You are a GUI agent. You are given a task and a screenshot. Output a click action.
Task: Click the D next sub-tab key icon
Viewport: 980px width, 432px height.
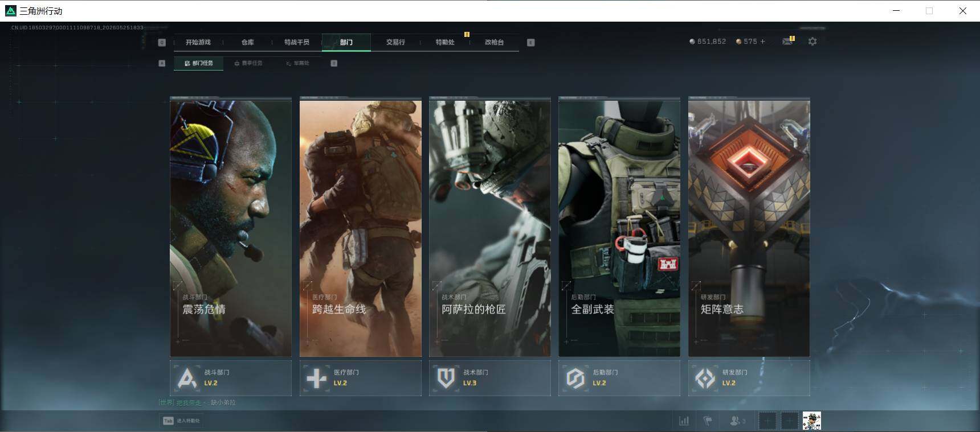[334, 63]
